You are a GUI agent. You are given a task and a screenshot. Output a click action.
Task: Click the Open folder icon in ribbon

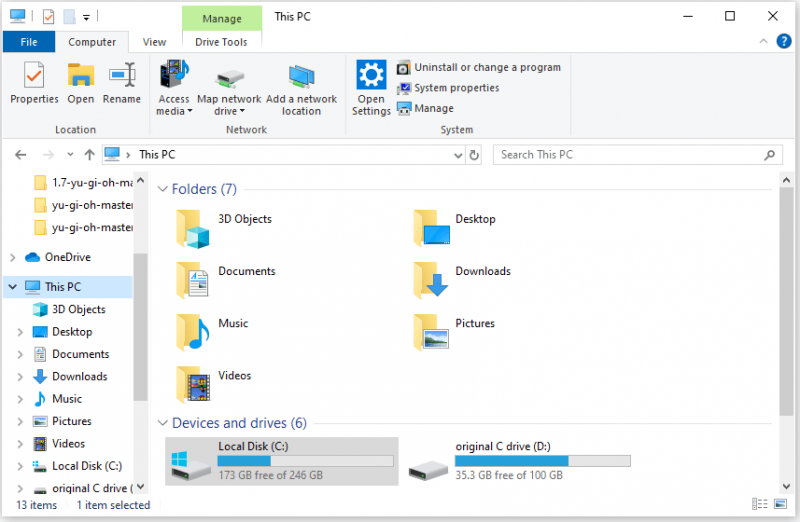pos(81,76)
